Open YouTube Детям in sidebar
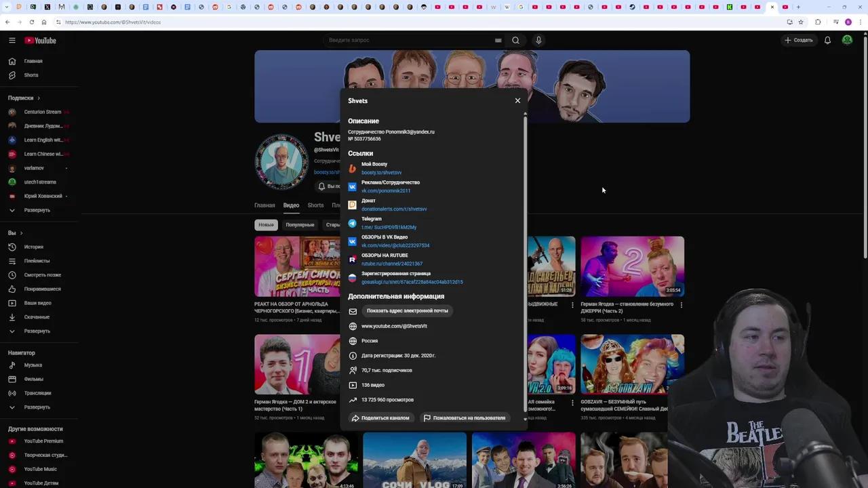Image resolution: width=868 pixels, height=488 pixels. (x=41, y=483)
